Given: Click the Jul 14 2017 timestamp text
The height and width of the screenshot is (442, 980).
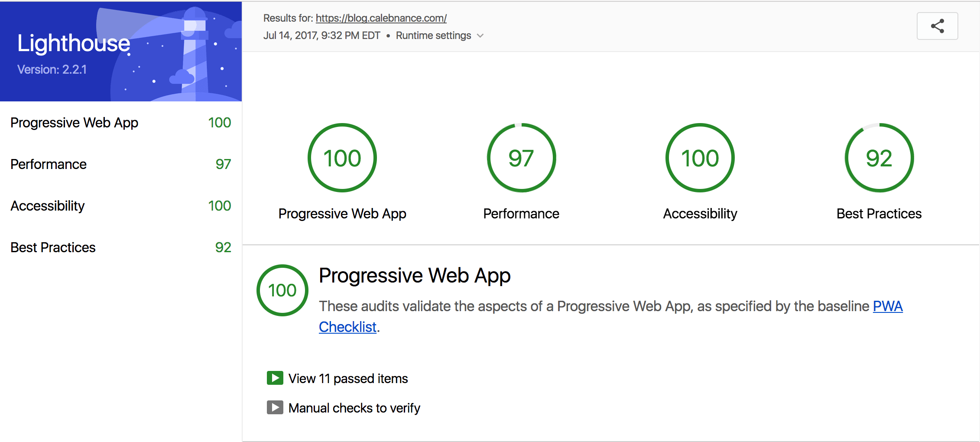Looking at the screenshot, I should point(322,35).
